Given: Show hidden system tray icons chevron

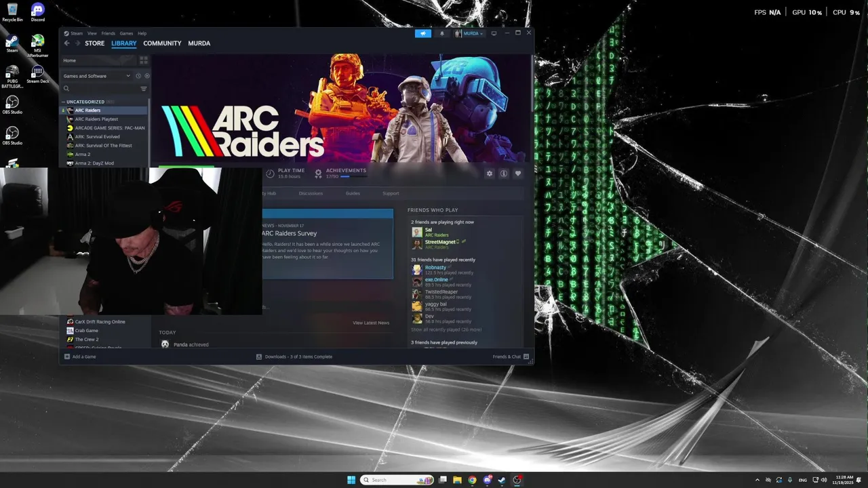Looking at the screenshot, I should point(757,480).
